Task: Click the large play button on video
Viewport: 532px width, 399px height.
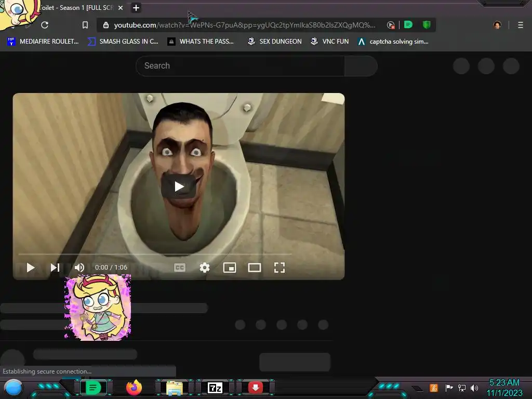Action: tap(179, 187)
